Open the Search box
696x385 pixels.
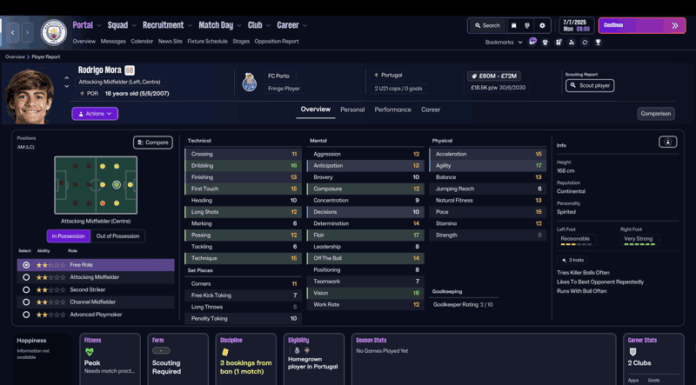487,26
